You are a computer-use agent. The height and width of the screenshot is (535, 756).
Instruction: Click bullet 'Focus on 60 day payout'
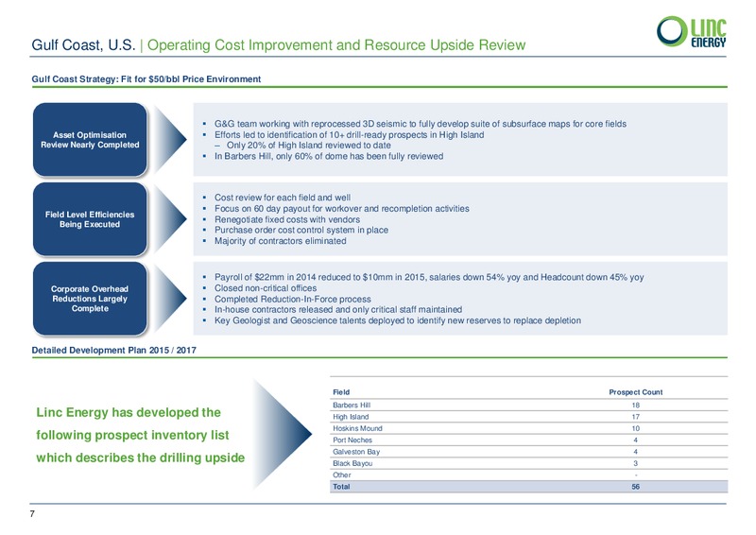(x=342, y=208)
